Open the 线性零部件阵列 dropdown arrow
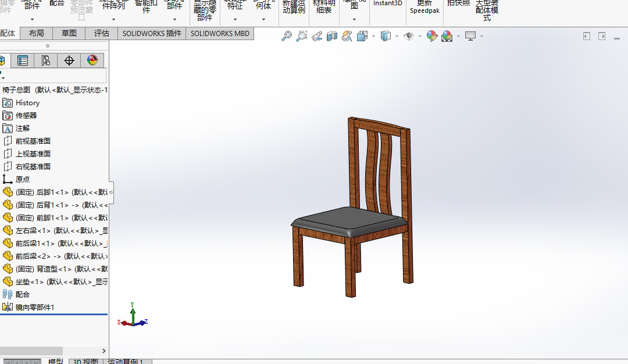 pyautogui.click(x=114, y=19)
